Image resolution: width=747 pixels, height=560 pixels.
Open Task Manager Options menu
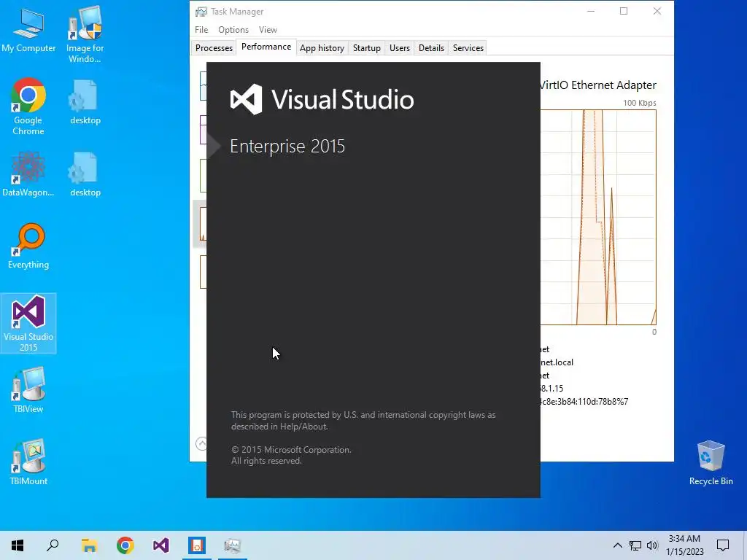click(233, 29)
